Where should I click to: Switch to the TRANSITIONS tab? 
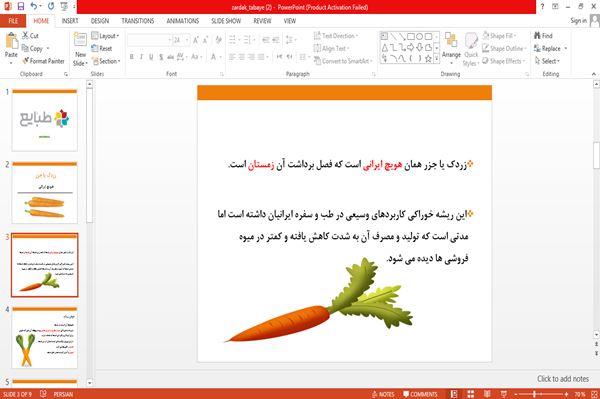[x=138, y=21]
